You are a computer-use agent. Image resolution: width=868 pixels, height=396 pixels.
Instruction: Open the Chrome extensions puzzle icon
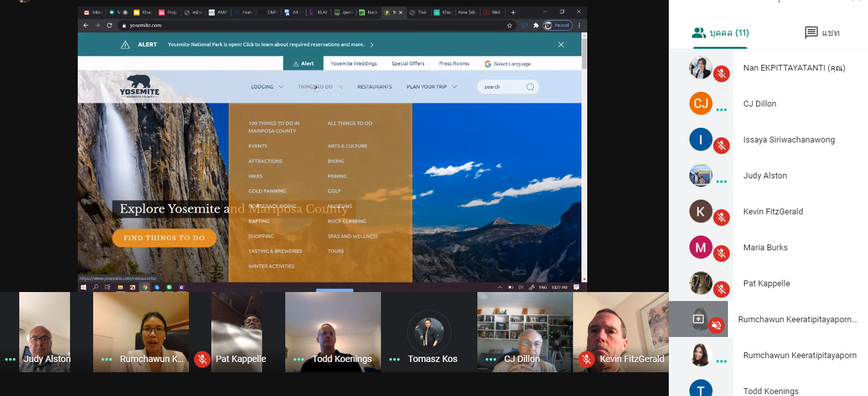[x=536, y=25]
